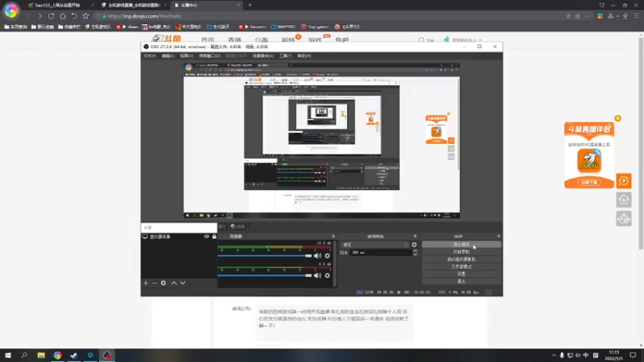This screenshot has height=362, width=644.
Task: Open the 文件(F) menu in OBS
Action: pyautogui.click(x=150, y=56)
